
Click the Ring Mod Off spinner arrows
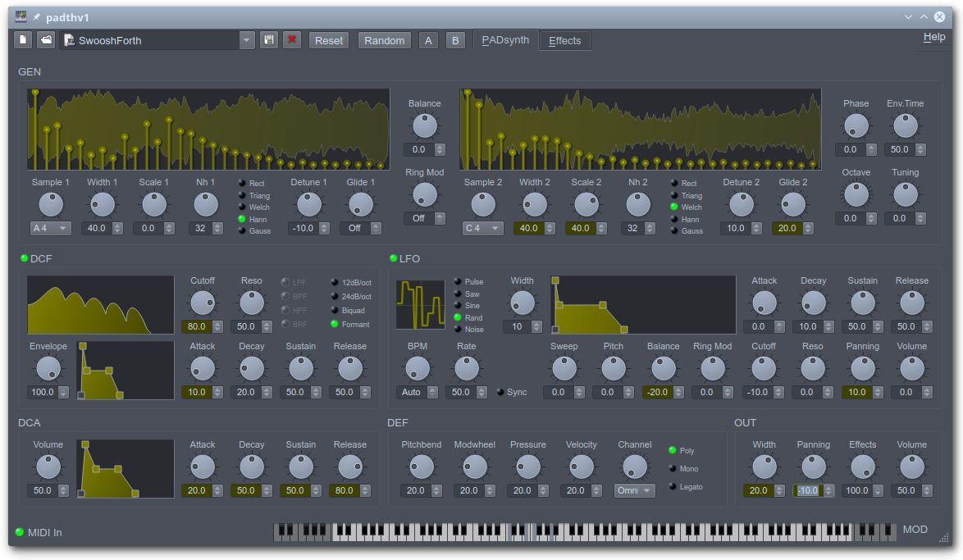click(440, 219)
